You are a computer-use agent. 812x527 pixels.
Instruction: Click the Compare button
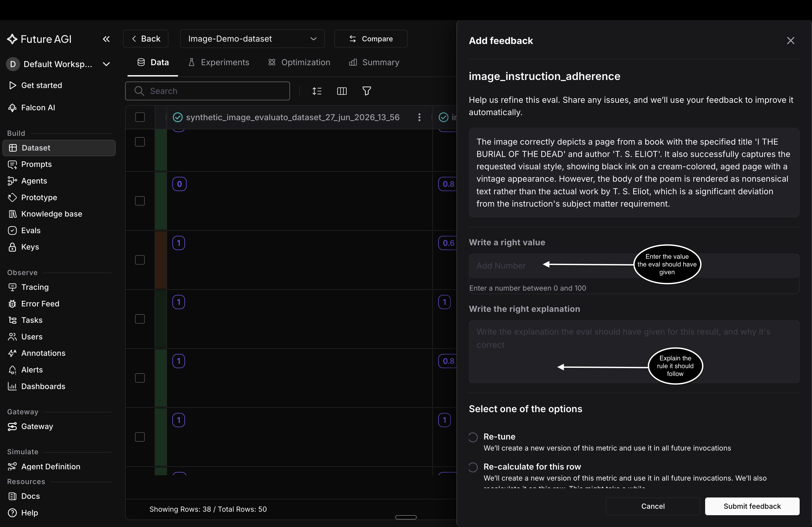tap(371, 39)
